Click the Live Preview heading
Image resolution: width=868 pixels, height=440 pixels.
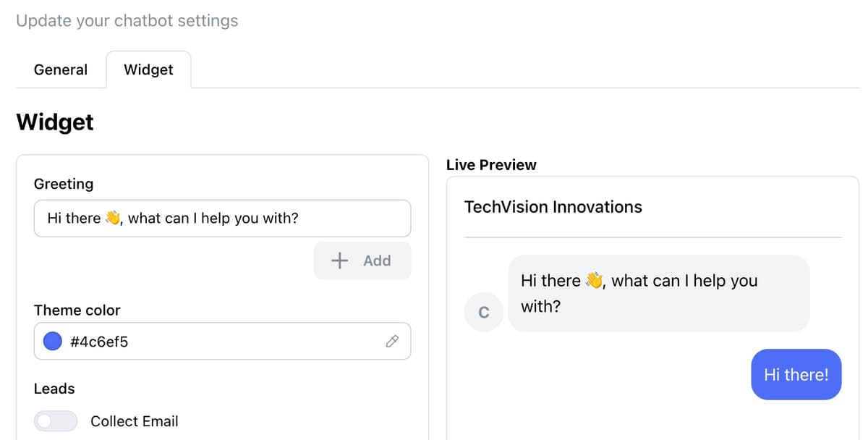coord(491,165)
